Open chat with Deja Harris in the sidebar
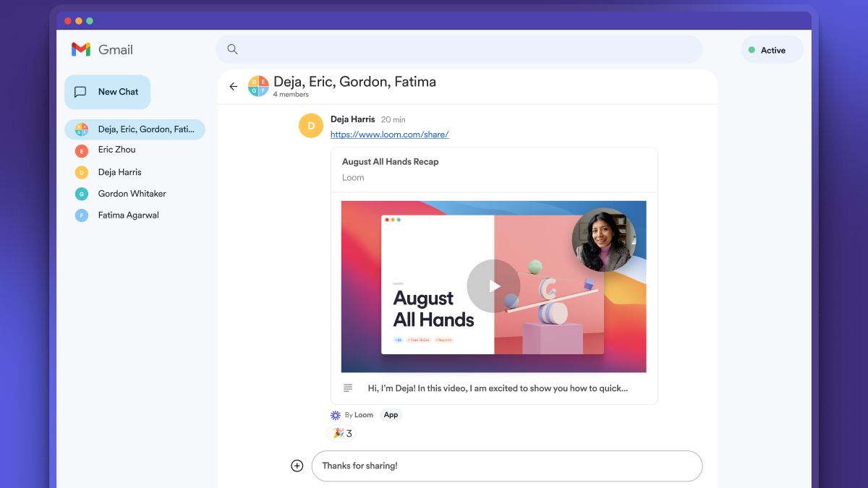This screenshot has height=488, width=868. (x=119, y=172)
